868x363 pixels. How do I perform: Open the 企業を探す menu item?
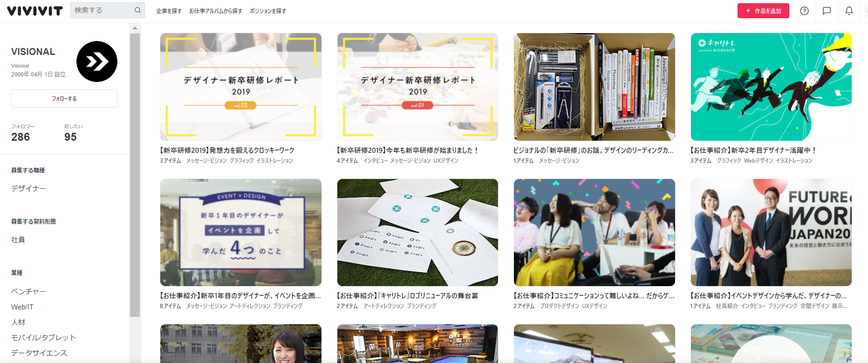point(169,11)
